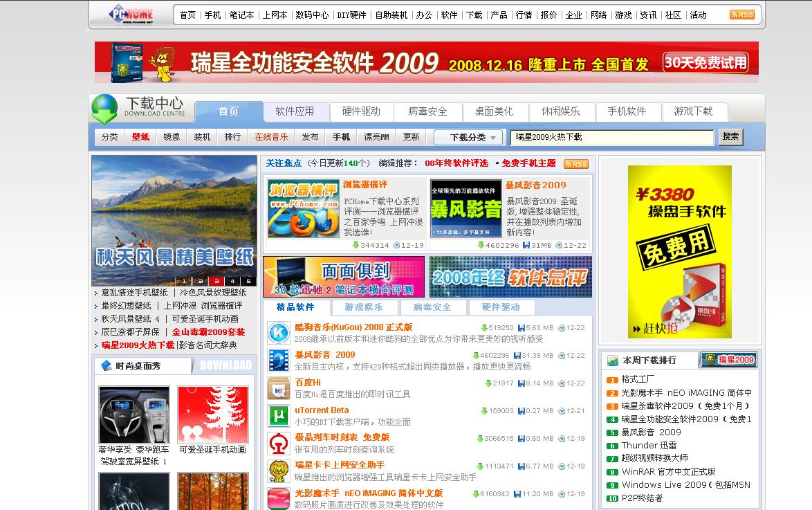Screen dimensions: 812x510
Task: Switch to the 手机软件 tab
Action: point(627,111)
